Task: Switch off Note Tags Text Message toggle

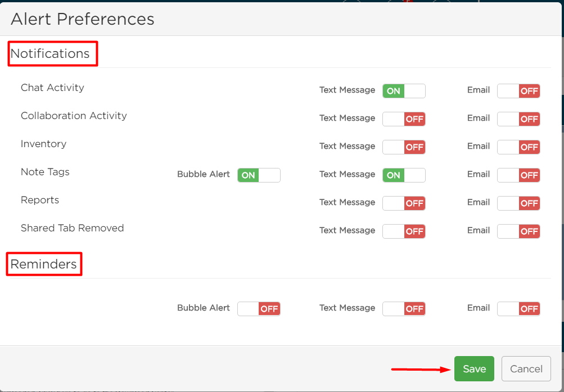Action: click(x=404, y=175)
